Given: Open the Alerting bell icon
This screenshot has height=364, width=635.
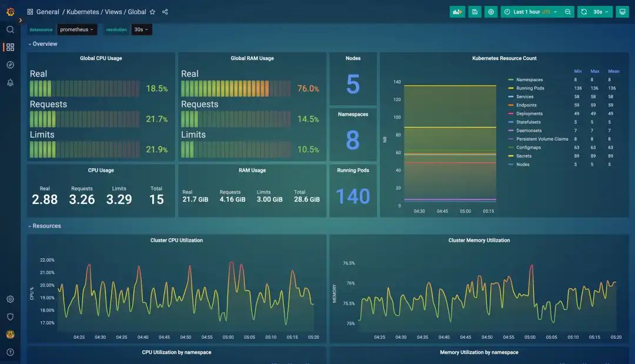Looking at the screenshot, I should pyautogui.click(x=11, y=82).
